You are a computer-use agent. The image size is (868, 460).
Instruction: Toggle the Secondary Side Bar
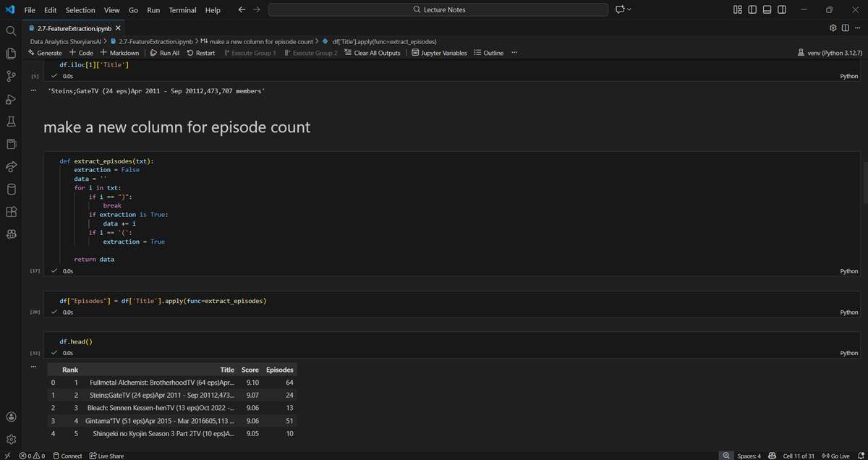coord(783,10)
